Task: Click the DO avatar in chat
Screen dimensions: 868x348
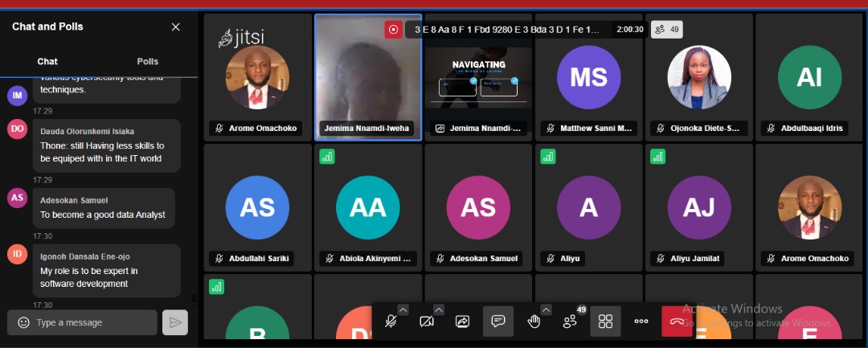Action: coord(17,129)
